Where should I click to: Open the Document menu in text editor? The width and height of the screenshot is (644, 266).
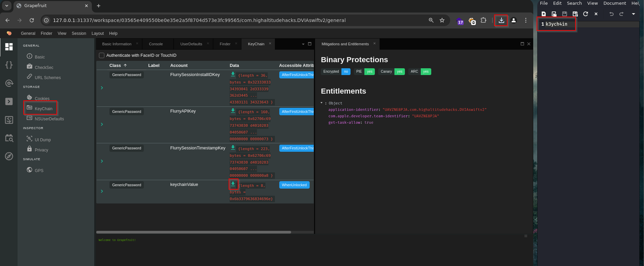[x=615, y=3]
